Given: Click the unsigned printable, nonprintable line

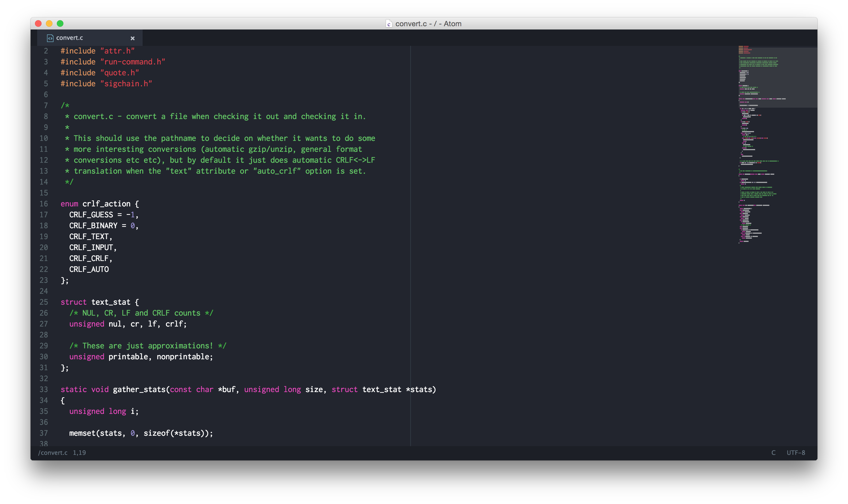Looking at the screenshot, I should click(x=141, y=357).
